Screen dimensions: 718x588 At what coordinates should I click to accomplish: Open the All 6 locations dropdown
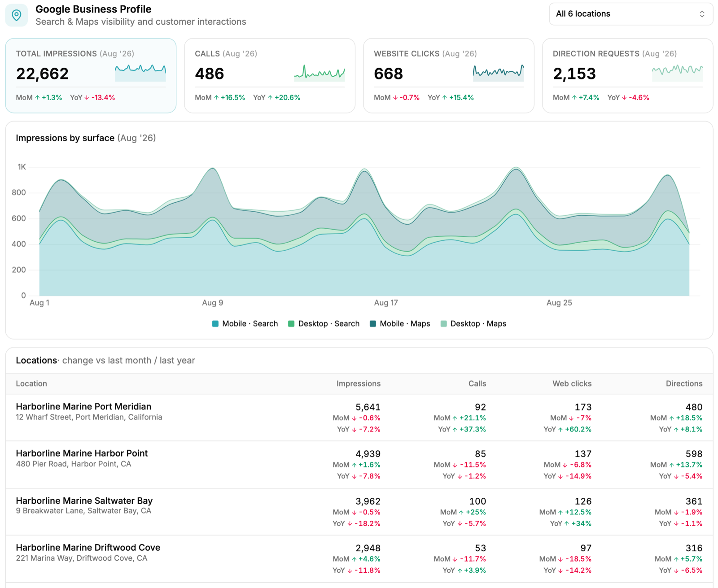[630, 14]
